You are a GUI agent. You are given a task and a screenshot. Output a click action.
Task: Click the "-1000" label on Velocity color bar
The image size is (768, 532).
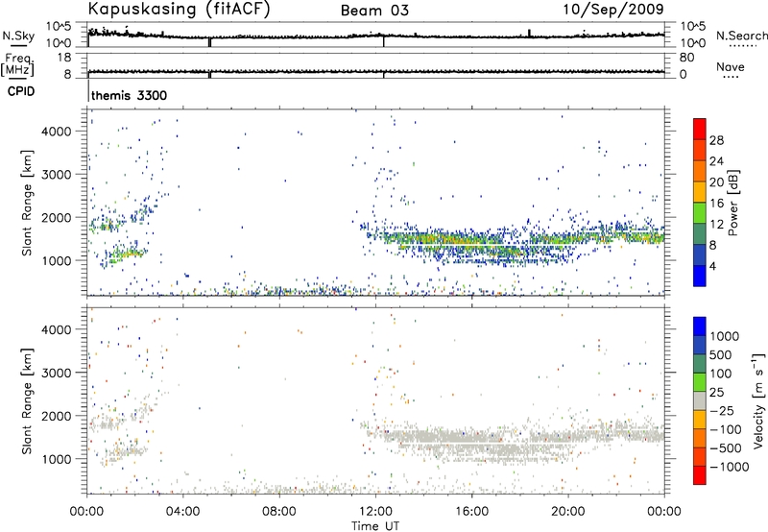click(729, 467)
